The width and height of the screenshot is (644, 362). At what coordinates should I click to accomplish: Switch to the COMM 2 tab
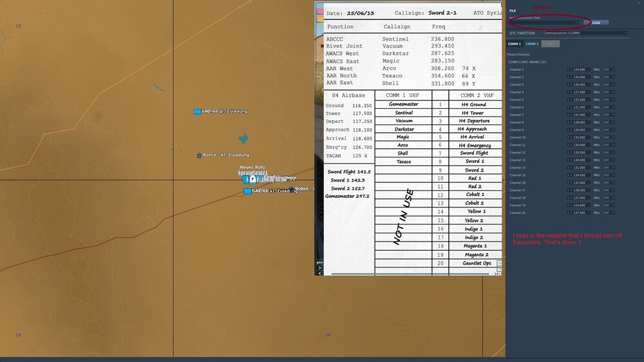point(532,44)
